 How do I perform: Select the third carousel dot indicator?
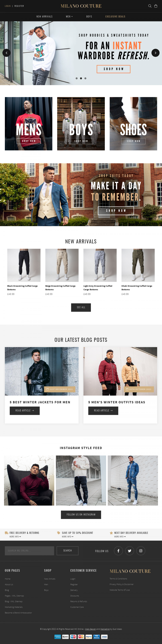85,78
